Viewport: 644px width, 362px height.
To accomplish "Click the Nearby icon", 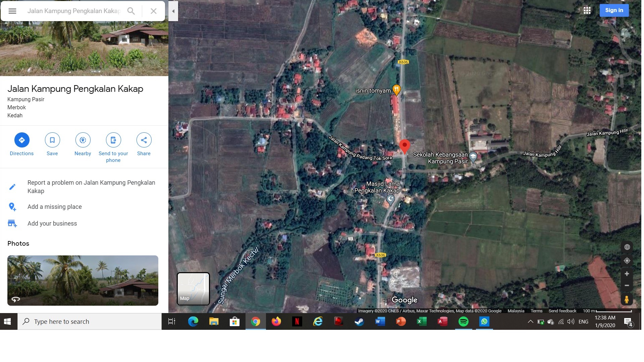I will click(83, 140).
